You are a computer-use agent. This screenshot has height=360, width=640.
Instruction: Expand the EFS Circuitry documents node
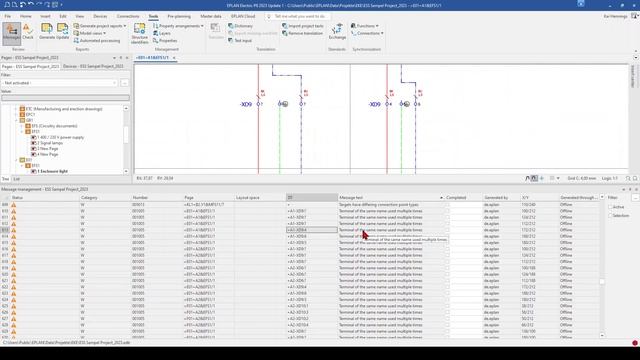[x=22, y=126]
